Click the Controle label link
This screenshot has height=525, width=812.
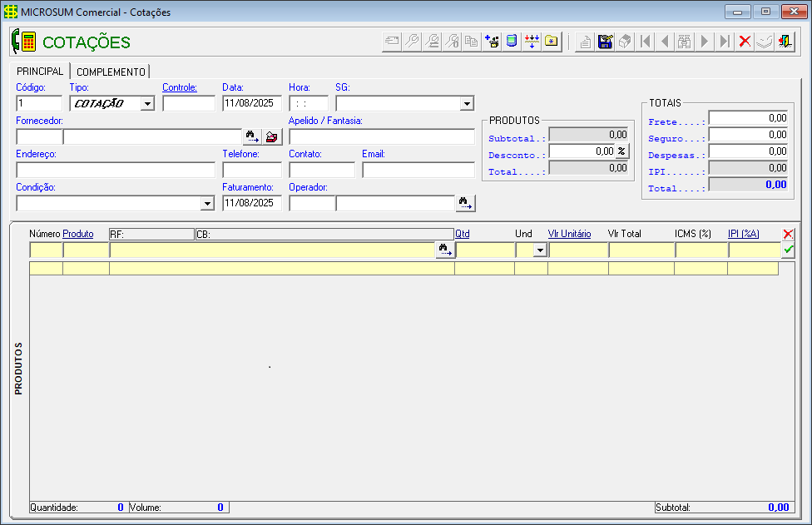pyautogui.click(x=179, y=87)
